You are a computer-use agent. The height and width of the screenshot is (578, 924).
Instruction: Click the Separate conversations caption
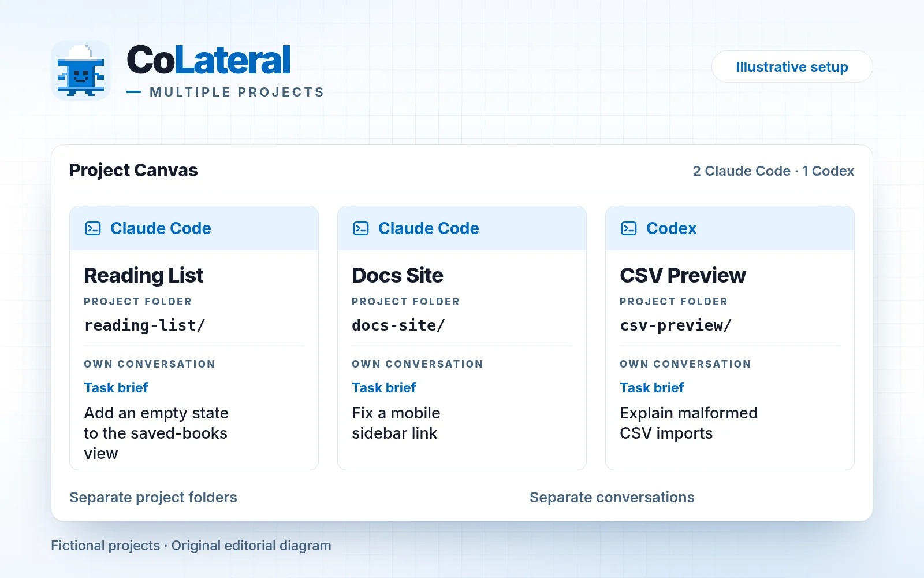(x=612, y=498)
